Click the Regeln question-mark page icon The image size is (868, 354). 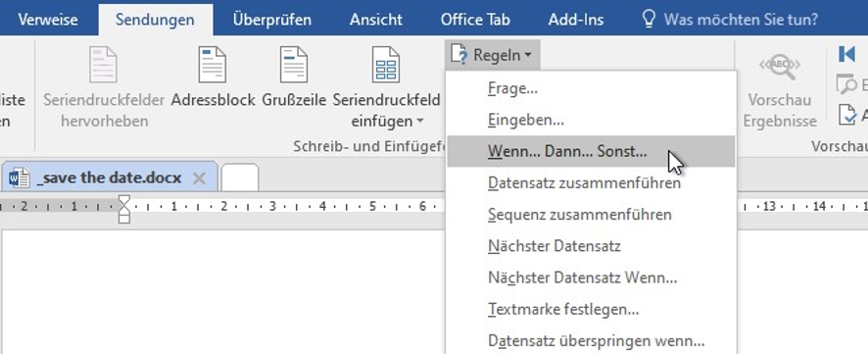[x=459, y=55]
